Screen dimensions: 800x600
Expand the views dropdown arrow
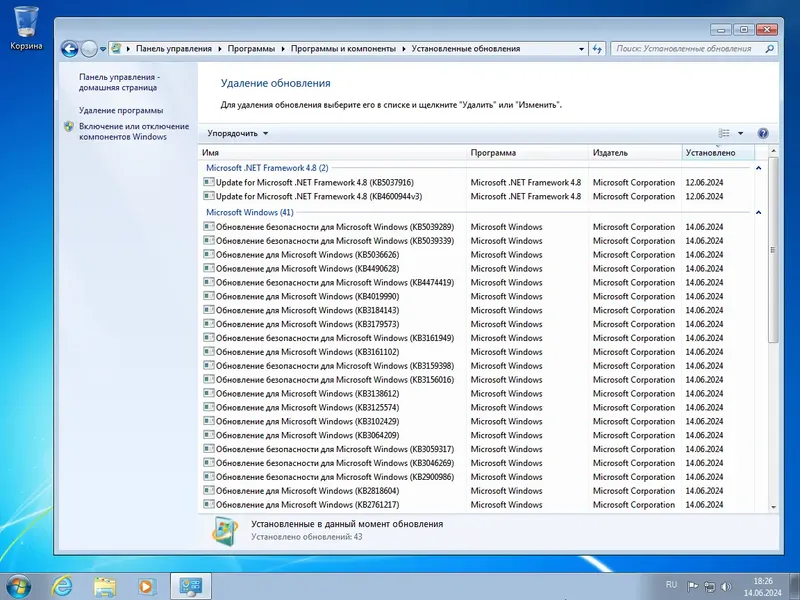pyautogui.click(x=740, y=133)
